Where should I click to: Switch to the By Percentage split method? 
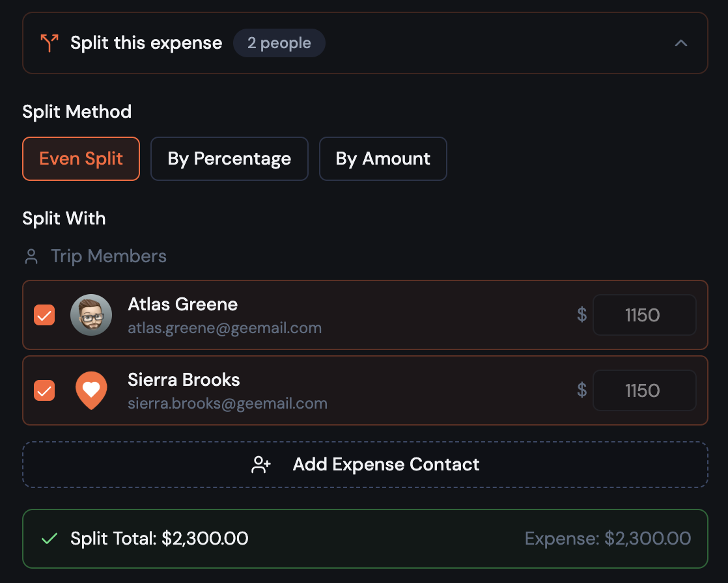229,159
